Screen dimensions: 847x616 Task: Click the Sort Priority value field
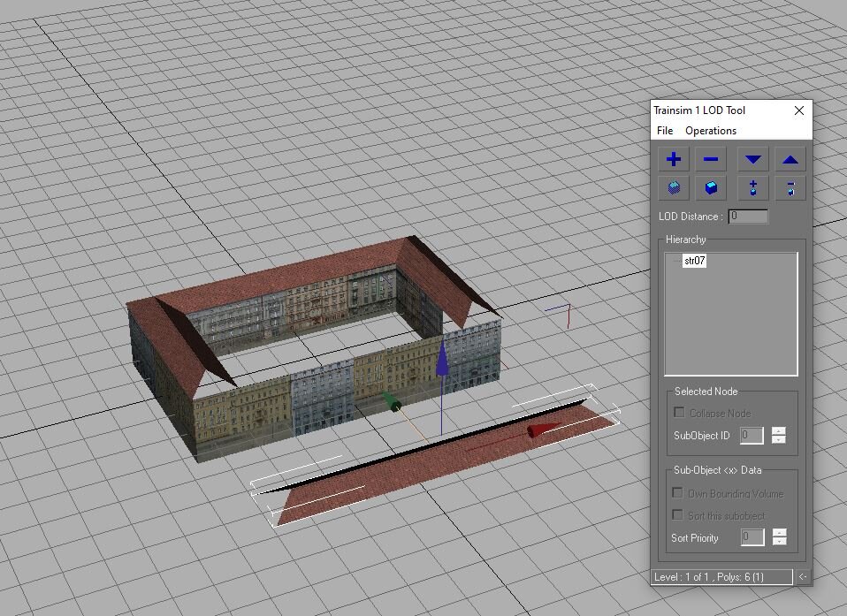(x=752, y=536)
